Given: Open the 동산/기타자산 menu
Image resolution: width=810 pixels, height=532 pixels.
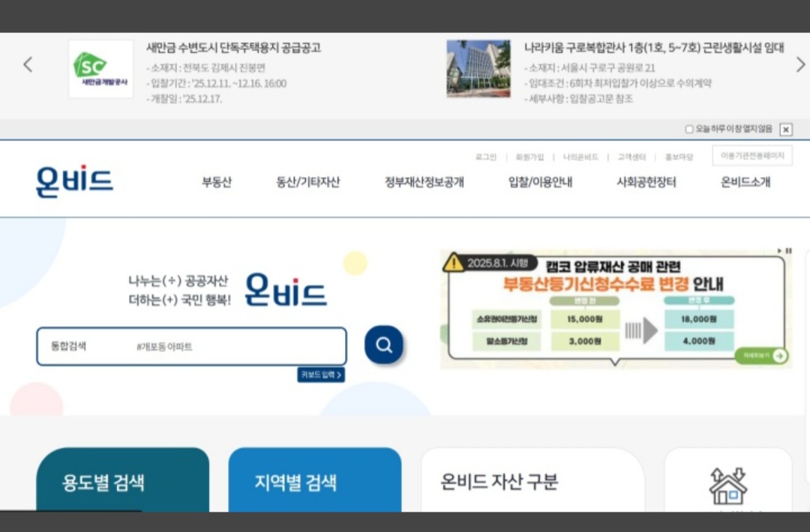Looking at the screenshot, I should [x=308, y=182].
